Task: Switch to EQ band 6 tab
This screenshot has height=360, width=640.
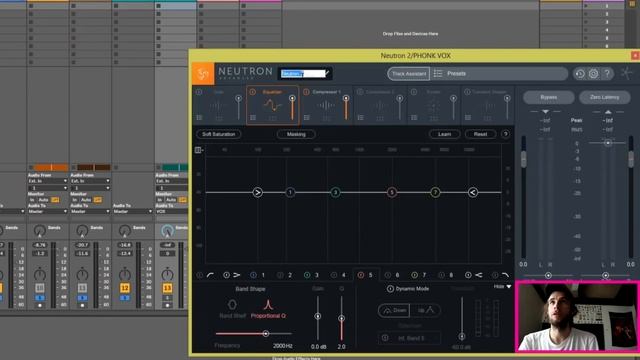Action: [x=393, y=275]
